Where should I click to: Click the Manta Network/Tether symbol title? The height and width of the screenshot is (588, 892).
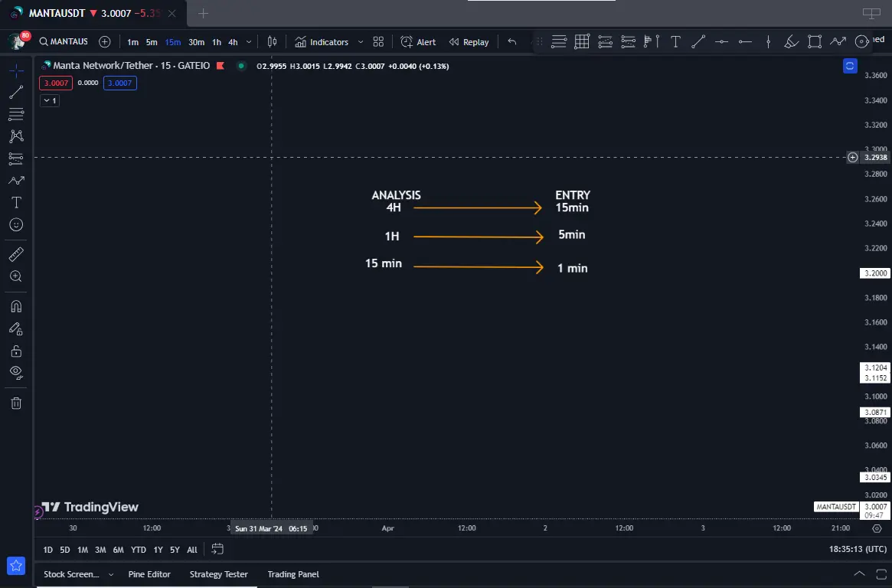132,66
